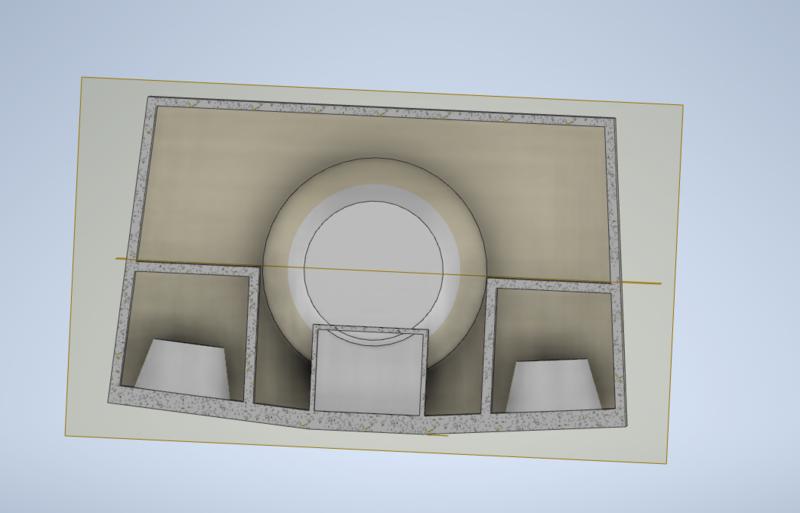Select the truncated cone in the left compartment
Viewport: 800px width, 513px height.
coord(184,369)
